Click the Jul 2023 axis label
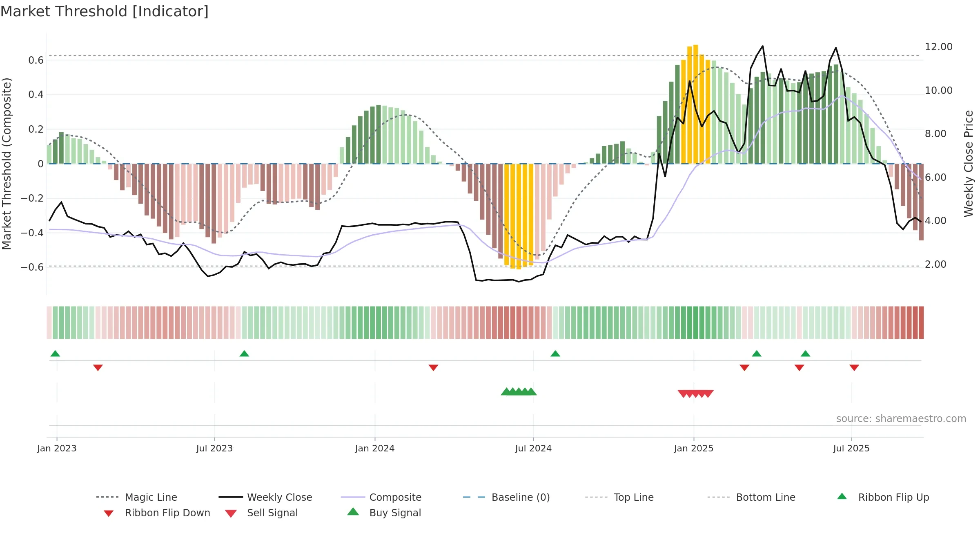Image resolution: width=980 pixels, height=551 pixels. [214, 449]
